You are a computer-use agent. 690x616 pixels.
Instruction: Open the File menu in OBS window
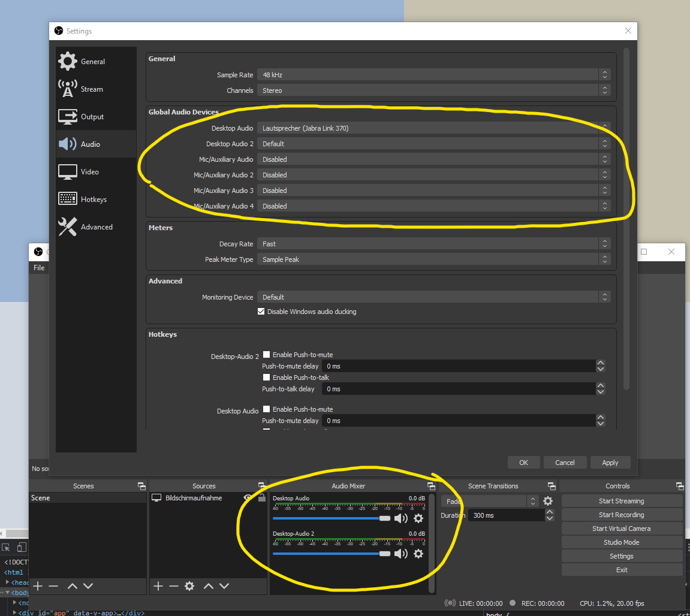pyautogui.click(x=39, y=267)
